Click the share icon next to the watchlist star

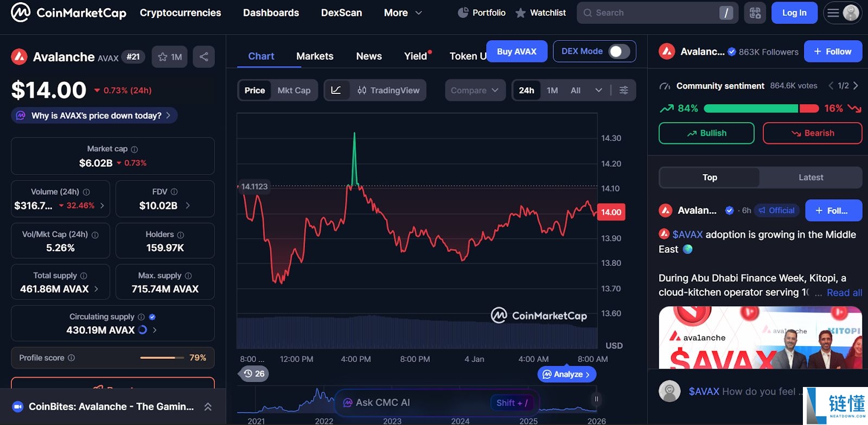pos(204,57)
